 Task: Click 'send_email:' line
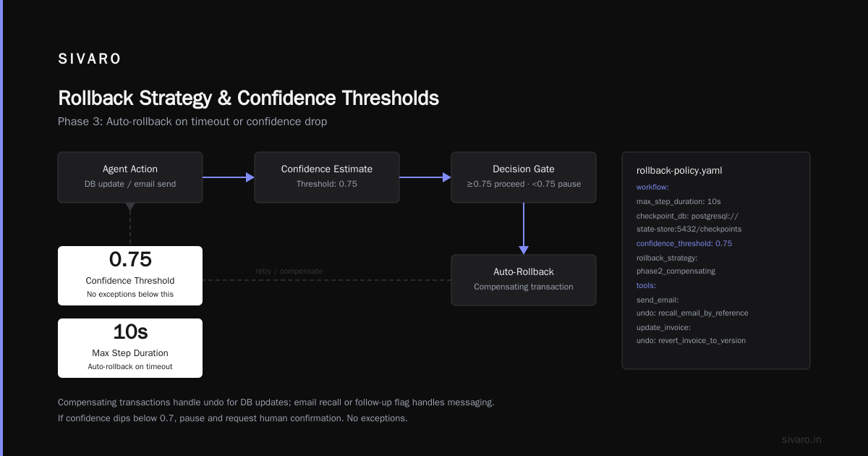point(658,300)
